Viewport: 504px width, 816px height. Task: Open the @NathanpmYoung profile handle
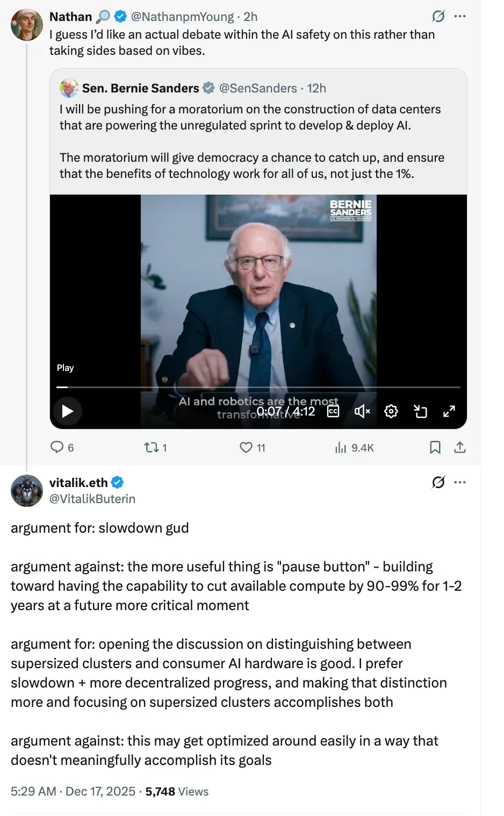pos(182,17)
